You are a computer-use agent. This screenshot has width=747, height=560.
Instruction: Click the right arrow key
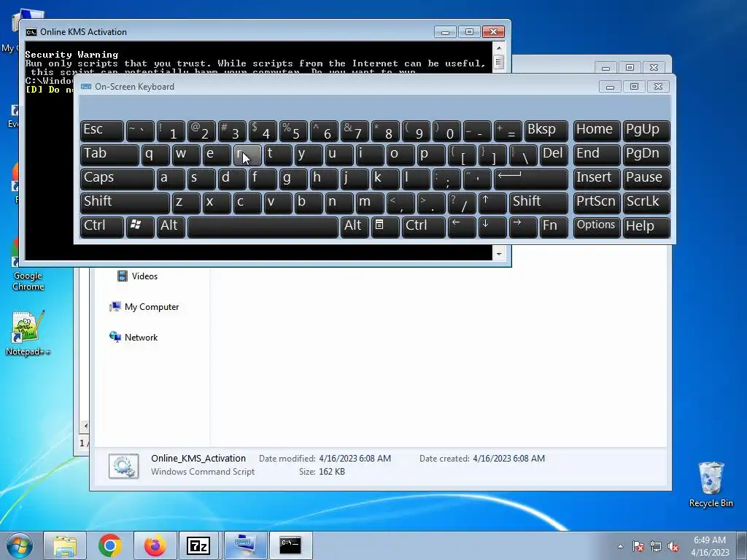[x=523, y=227]
